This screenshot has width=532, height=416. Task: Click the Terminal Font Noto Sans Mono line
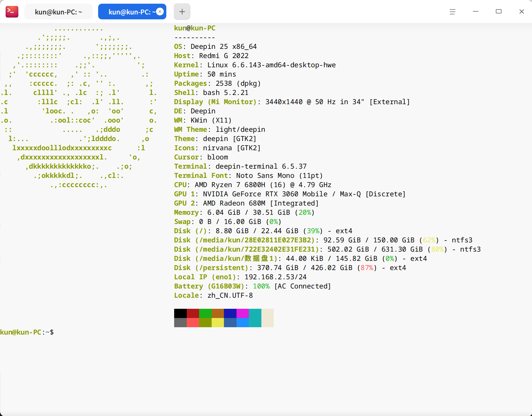pos(248,175)
